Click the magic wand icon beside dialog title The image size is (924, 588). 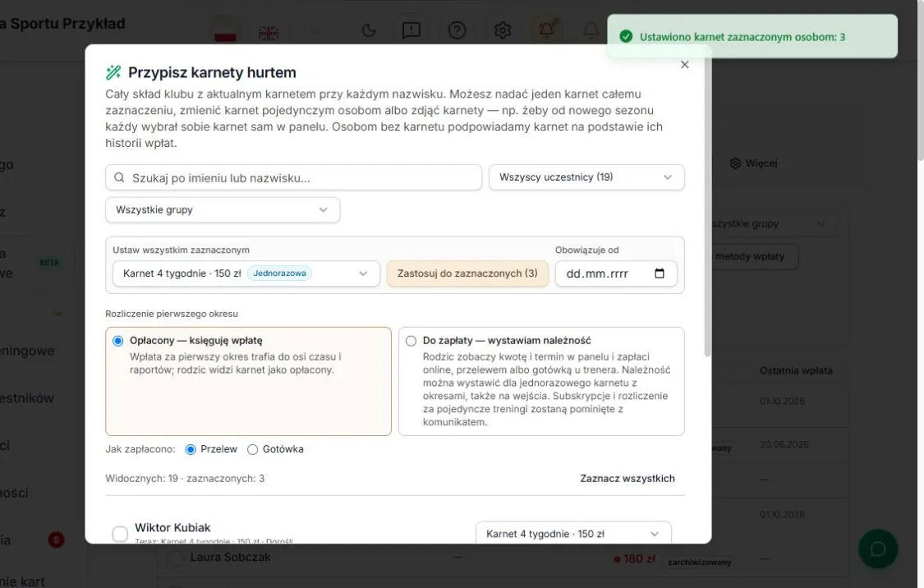point(113,72)
